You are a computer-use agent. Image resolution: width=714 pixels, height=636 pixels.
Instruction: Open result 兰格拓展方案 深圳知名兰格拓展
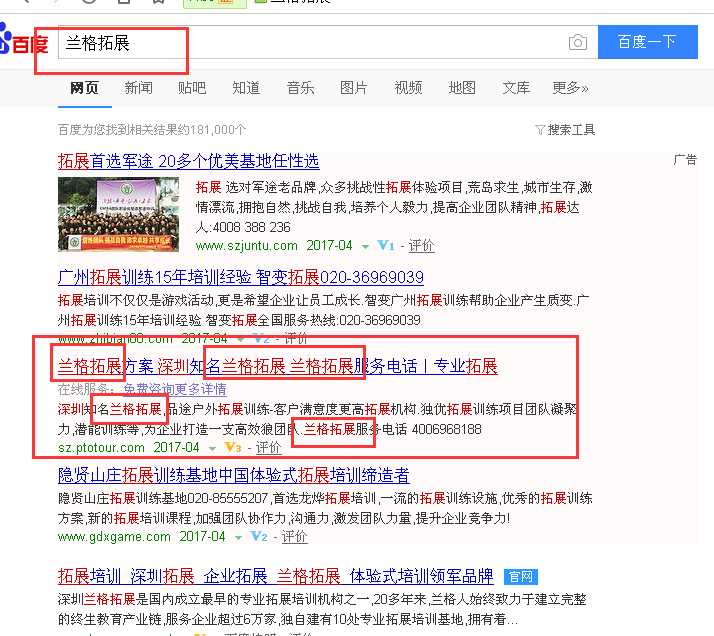pos(278,366)
